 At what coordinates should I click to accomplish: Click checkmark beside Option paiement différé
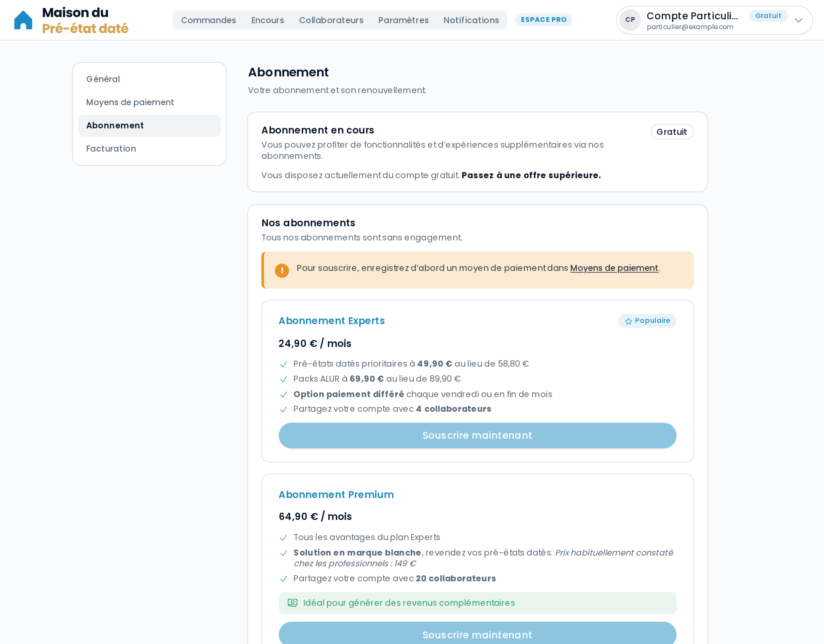[x=283, y=395]
